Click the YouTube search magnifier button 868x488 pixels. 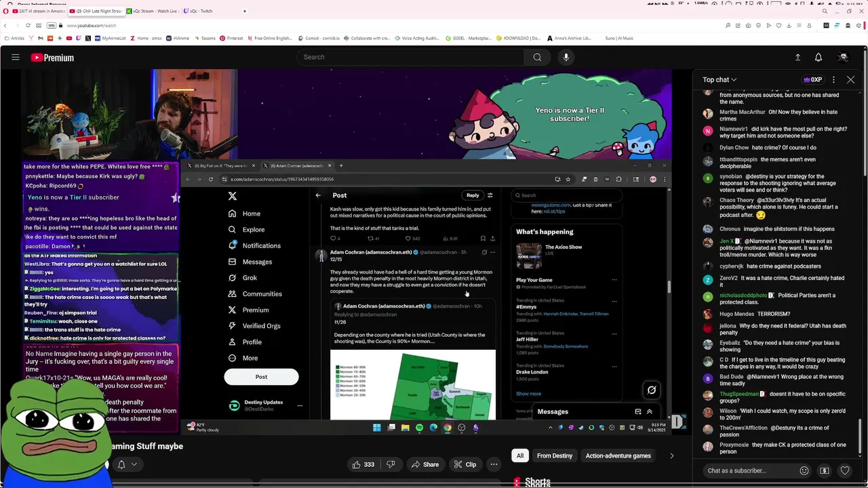point(537,57)
